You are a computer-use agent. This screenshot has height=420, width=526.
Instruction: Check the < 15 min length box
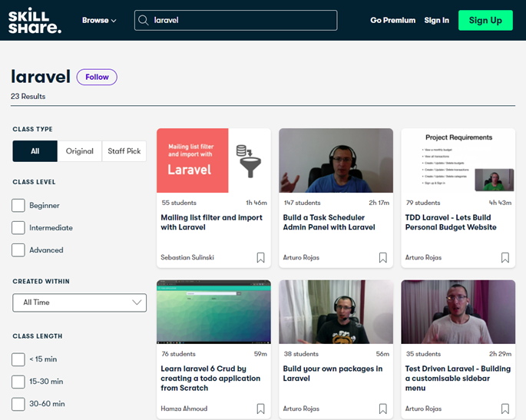coord(18,359)
